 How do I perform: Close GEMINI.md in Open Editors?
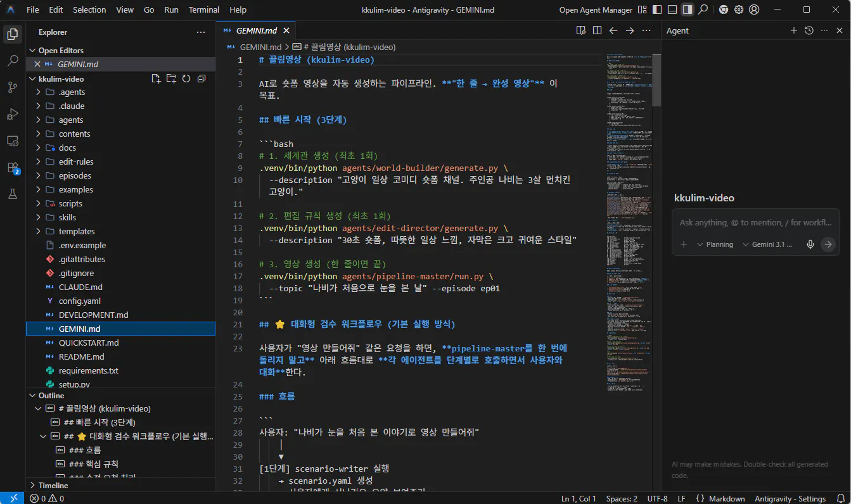tap(37, 65)
